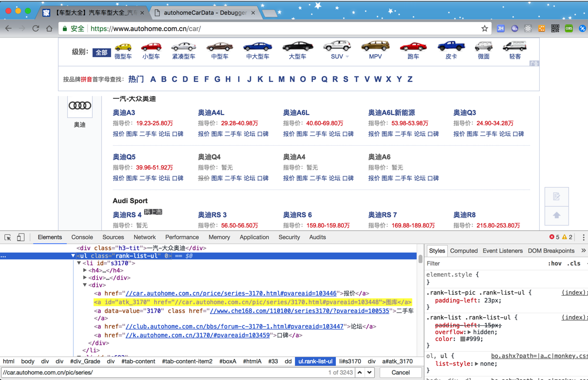This screenshot has height=380, width=588.
Task: Choose the 皮卡 pickup truck icon
Action: pos(451,47)
